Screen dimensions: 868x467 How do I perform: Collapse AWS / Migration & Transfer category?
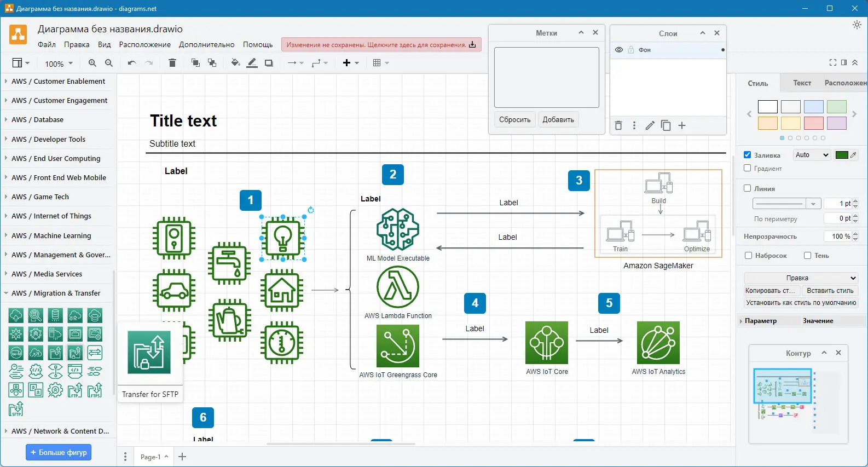56,293
